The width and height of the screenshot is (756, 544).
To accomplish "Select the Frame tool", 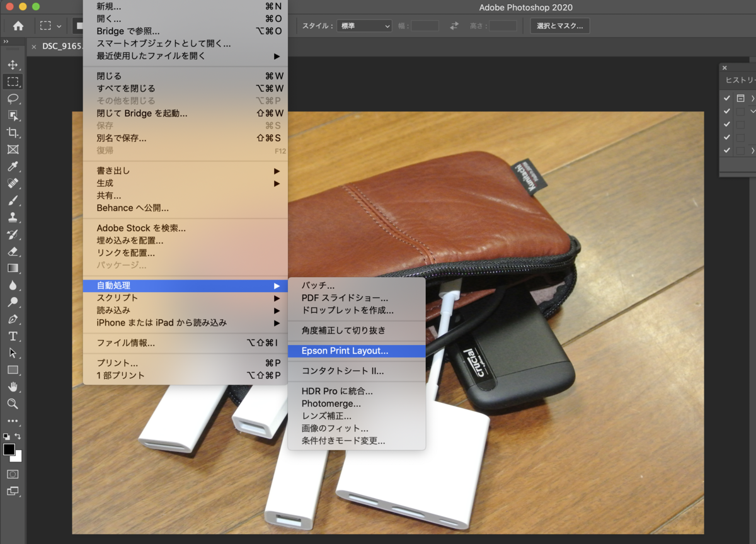I will (x=13, y=149).
